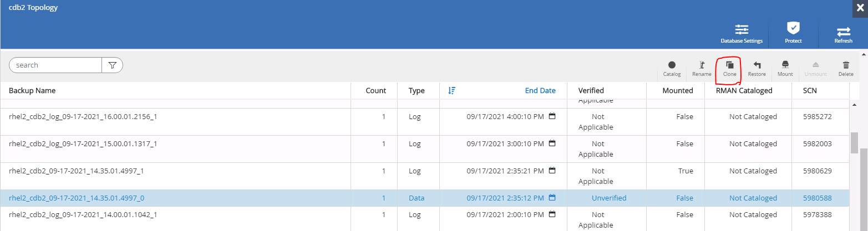Sort by SCN column header
The image size is (868, 231).
[x=810, y=91]
